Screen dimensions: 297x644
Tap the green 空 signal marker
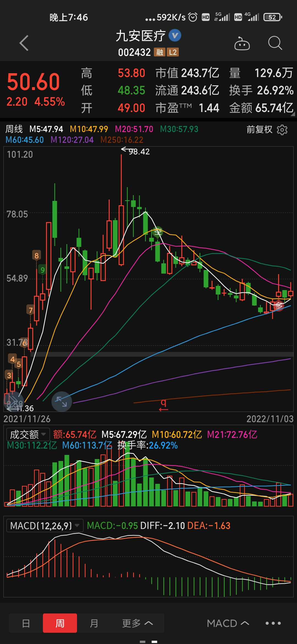158,232
